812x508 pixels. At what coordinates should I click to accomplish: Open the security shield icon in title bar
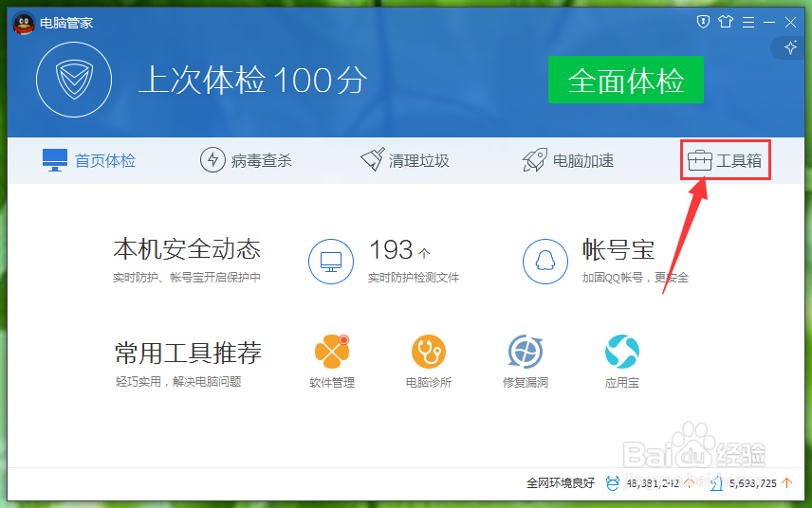point(703,22)
